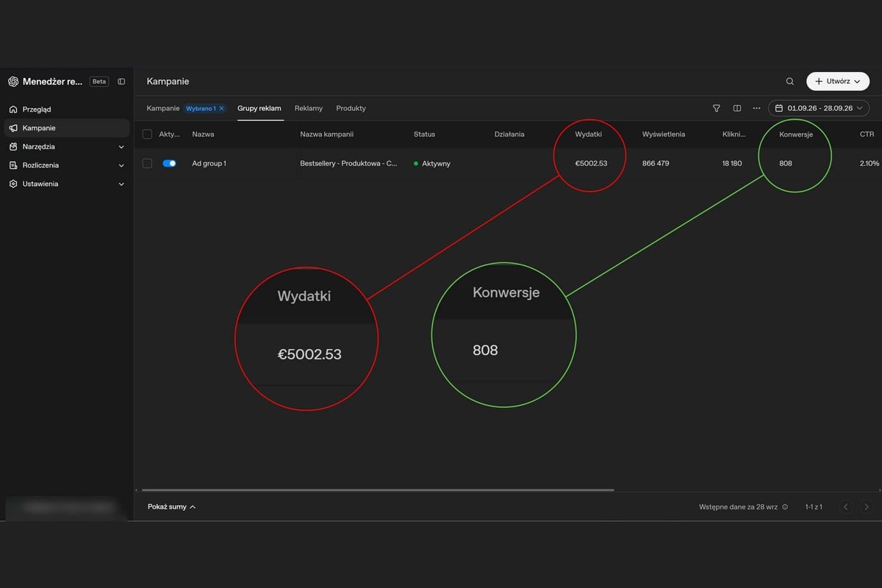882x588 pixels.
Task: Sort by the Działania column header
Action: [509, 135]
